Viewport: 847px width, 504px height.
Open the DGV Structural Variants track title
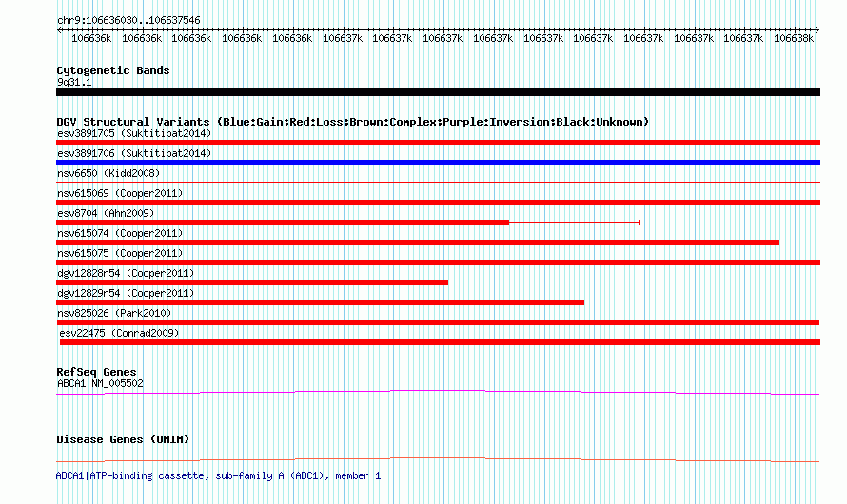[x=353, y=122]
